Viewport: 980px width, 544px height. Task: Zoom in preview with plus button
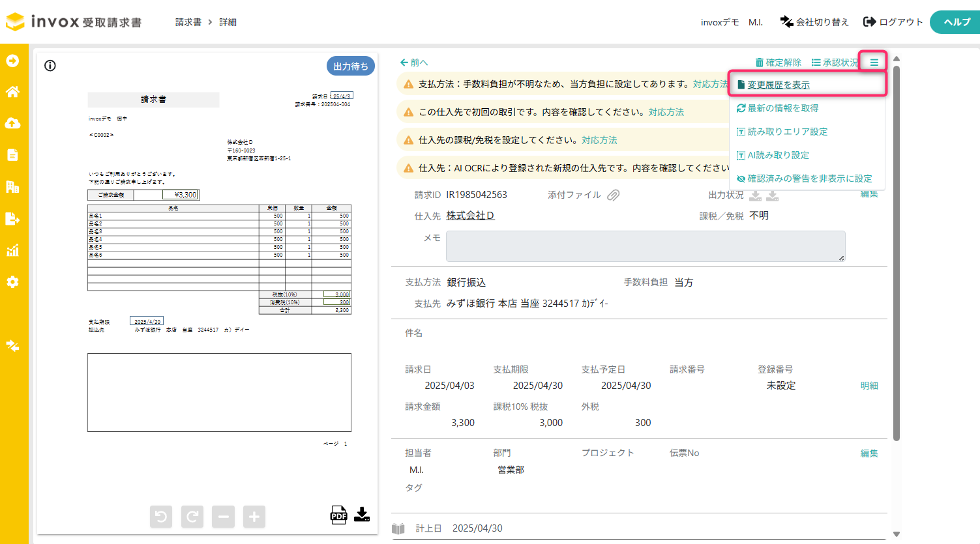click(254, 517)
